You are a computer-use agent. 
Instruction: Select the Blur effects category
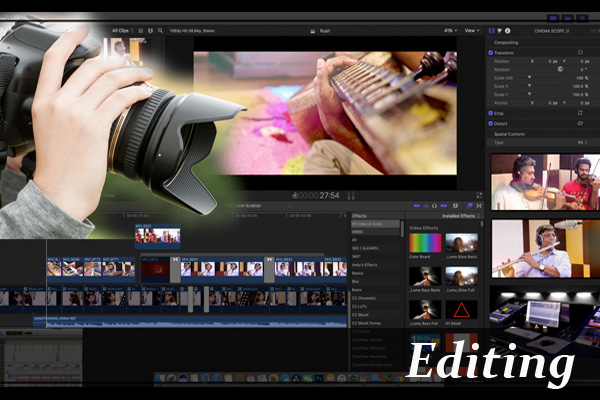tap(375, 282)
